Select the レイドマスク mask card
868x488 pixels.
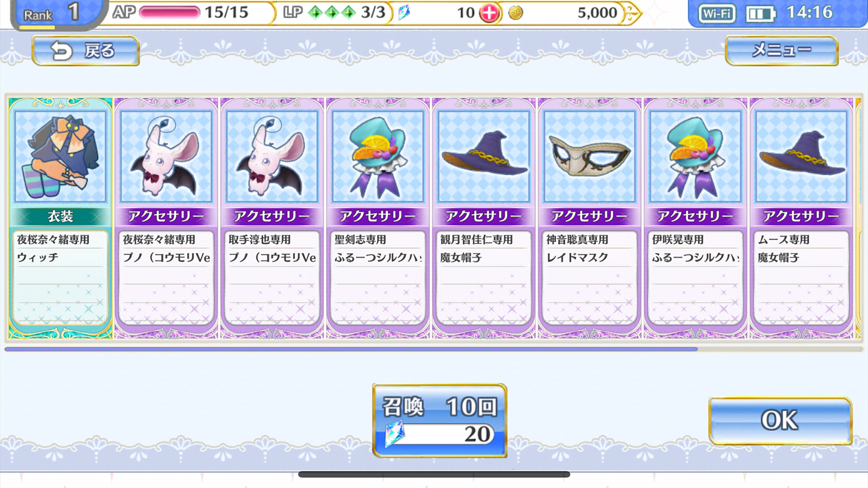[589, 218]
